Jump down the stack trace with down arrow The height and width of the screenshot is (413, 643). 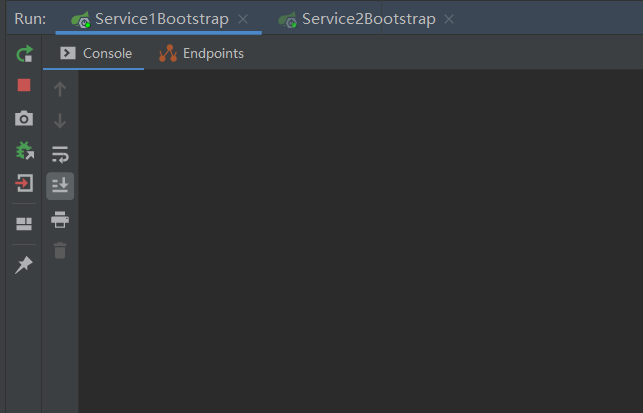tap(60, 121)
